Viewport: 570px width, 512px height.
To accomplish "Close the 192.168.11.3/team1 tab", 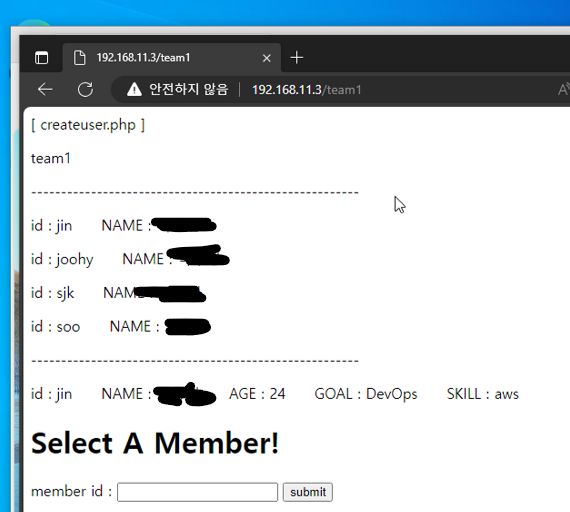I will tap(266, 58).
